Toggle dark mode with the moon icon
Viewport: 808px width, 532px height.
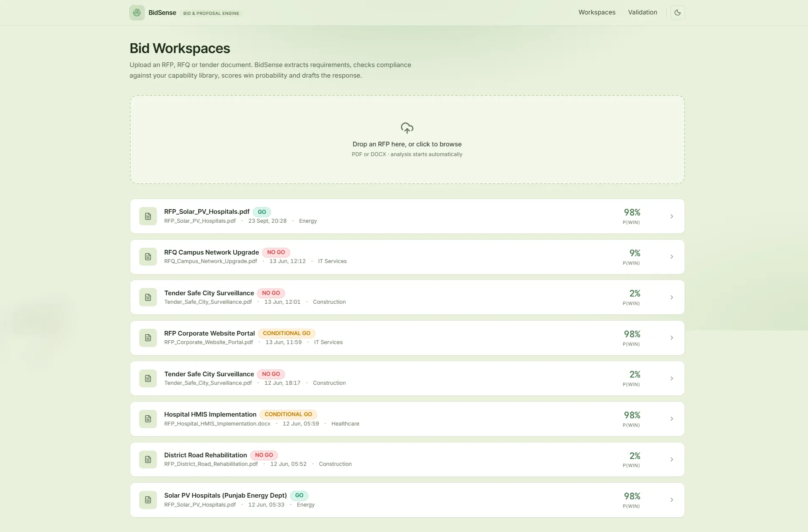[677, 13]
